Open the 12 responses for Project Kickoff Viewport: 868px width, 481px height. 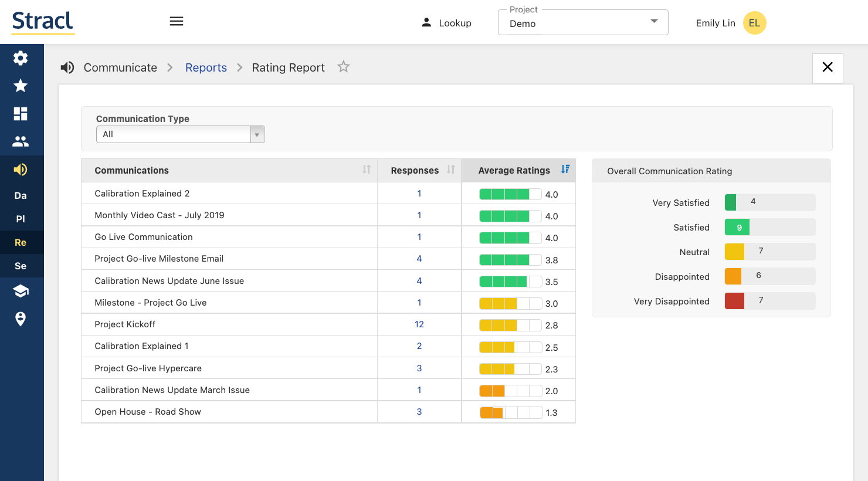[419, 324]
